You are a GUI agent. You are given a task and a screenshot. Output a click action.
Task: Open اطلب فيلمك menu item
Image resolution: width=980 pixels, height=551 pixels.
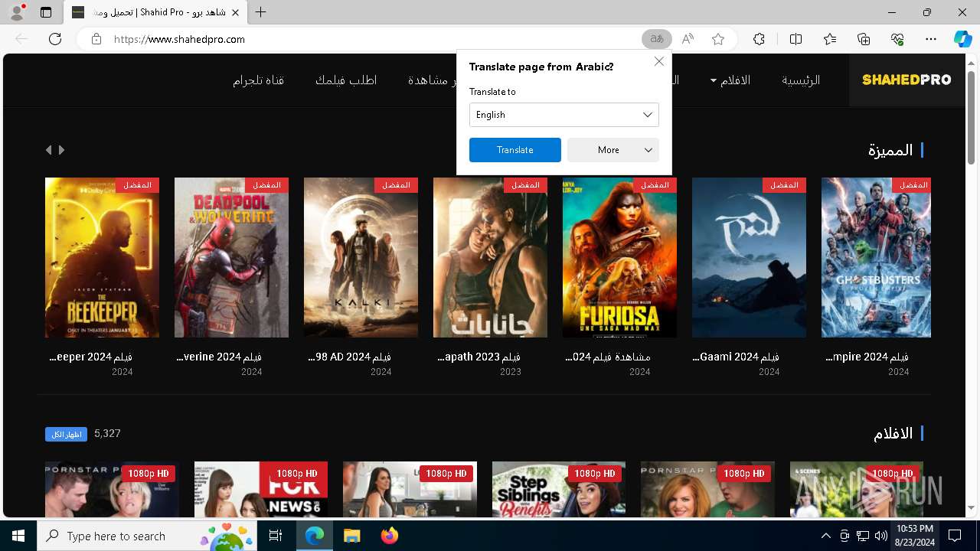click(346, 80)
